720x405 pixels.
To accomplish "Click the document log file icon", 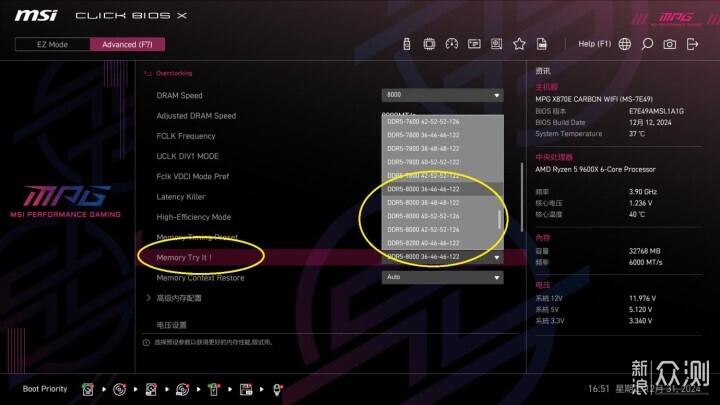I will click(x=542, y=44).
